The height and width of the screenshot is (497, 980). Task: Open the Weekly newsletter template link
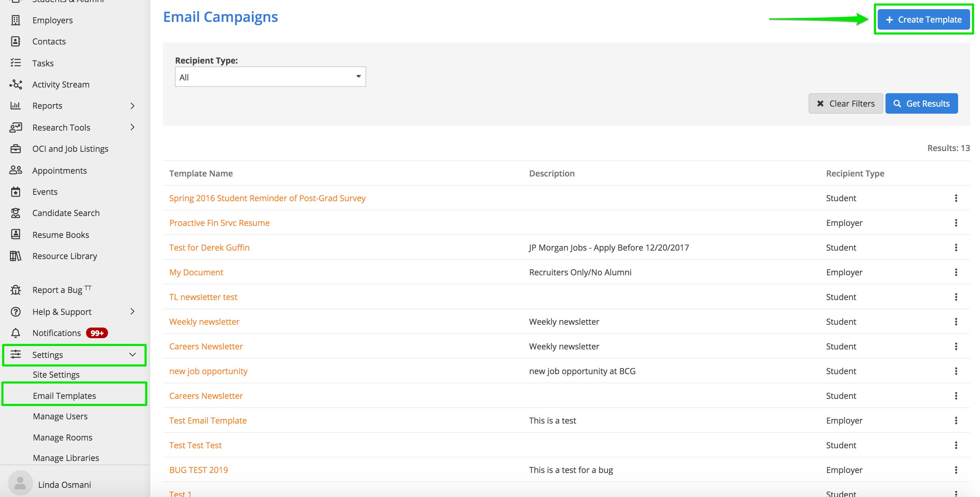tap(204, 322)
